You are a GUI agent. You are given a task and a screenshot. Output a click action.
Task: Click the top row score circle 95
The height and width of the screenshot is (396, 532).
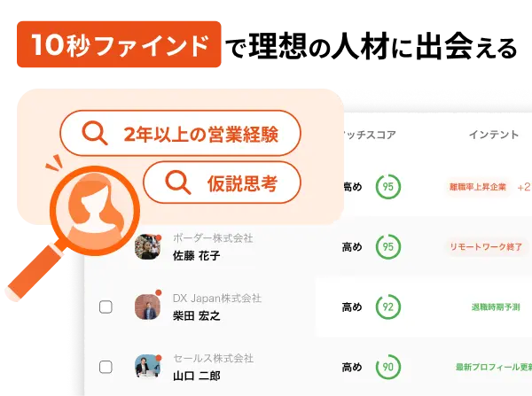pyautogui.click(x=388, y=186)
